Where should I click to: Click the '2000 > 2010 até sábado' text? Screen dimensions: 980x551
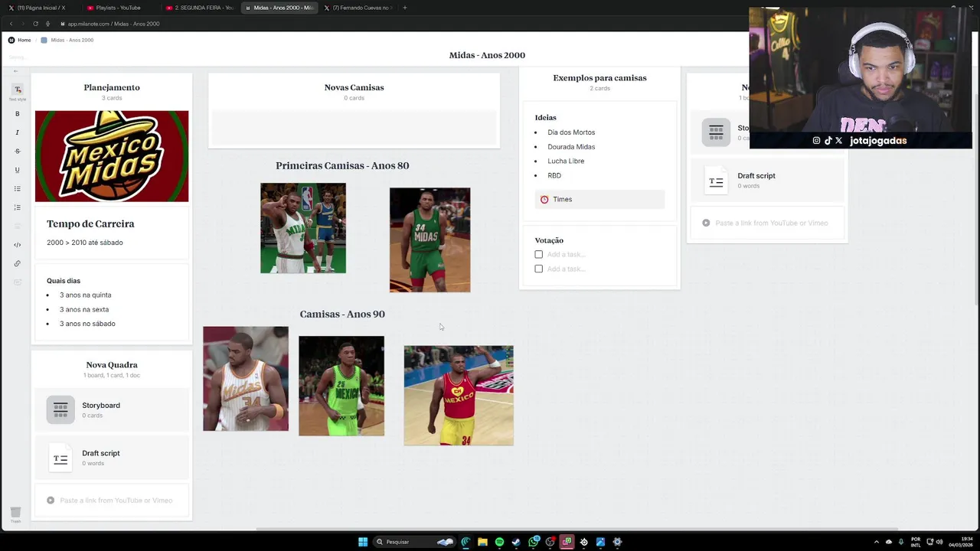[x=84, y=243]
